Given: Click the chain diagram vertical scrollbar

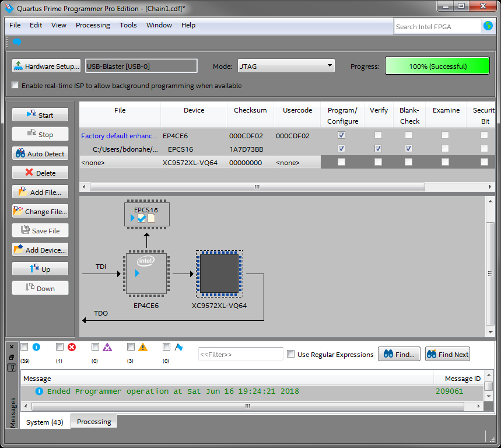Looking at the screenshot, I should tap(490, 274).
